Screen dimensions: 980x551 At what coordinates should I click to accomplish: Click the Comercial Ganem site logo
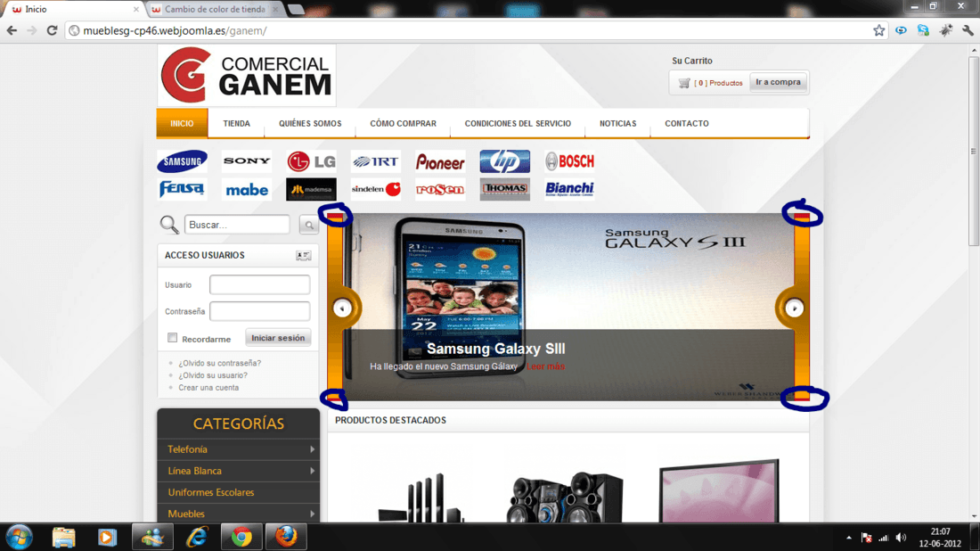pos(246,75)
